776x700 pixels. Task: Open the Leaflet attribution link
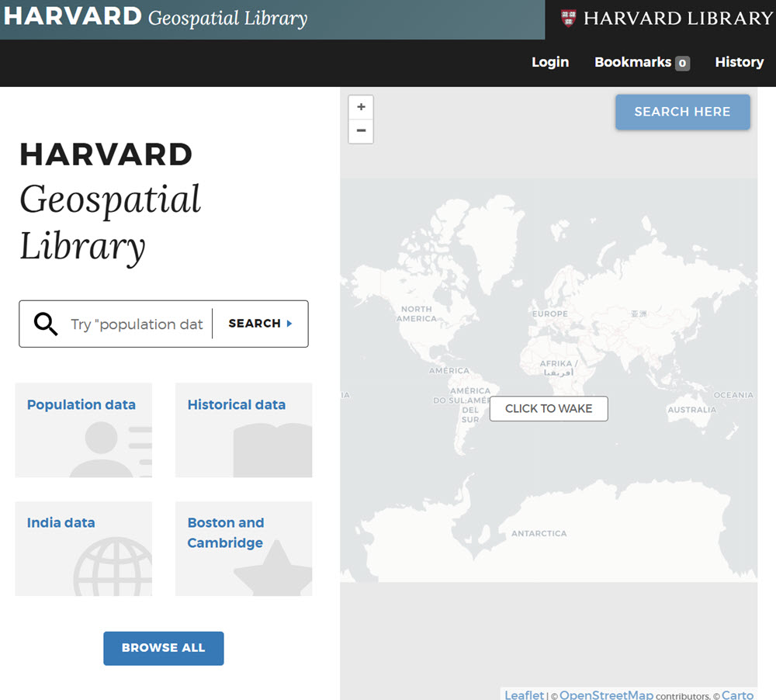click(525, 695)
